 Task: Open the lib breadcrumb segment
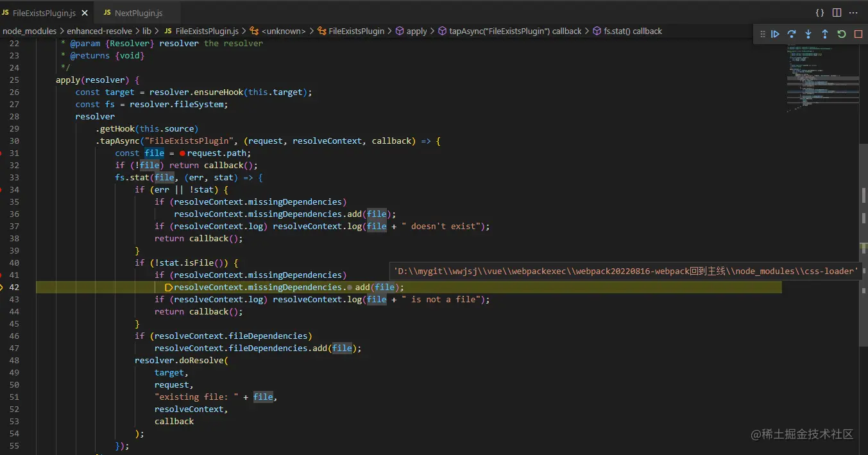click(147, 31)
